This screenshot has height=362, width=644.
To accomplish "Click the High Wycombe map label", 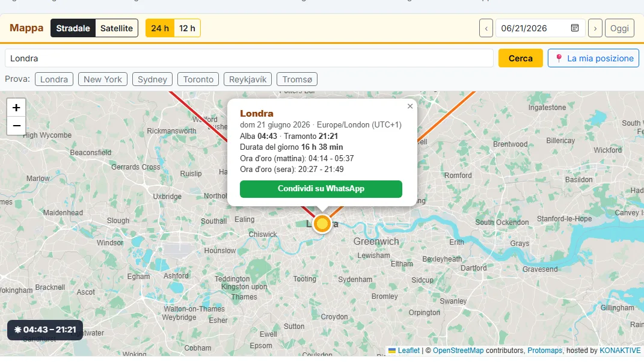I will tap(48, 135).
